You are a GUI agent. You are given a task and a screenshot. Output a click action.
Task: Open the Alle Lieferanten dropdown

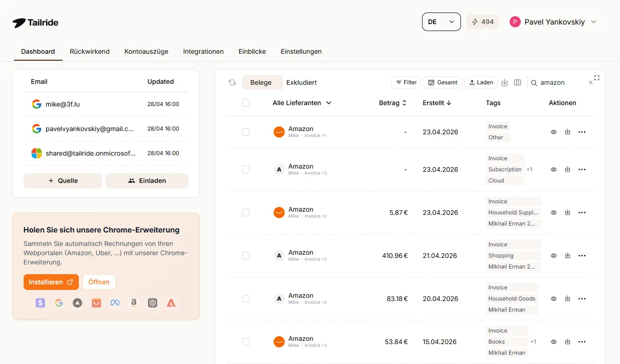point(302,103)
